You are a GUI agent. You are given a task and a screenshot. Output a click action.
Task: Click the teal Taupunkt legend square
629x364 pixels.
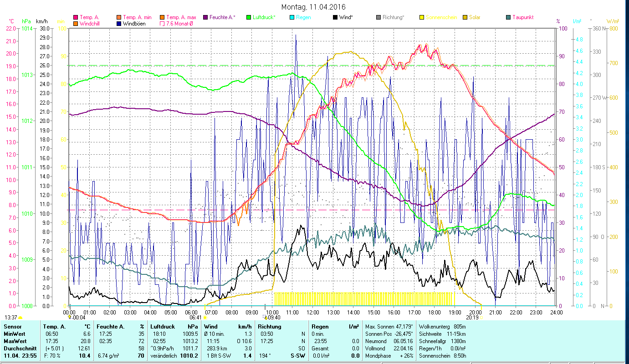click(x=508, y=17)
